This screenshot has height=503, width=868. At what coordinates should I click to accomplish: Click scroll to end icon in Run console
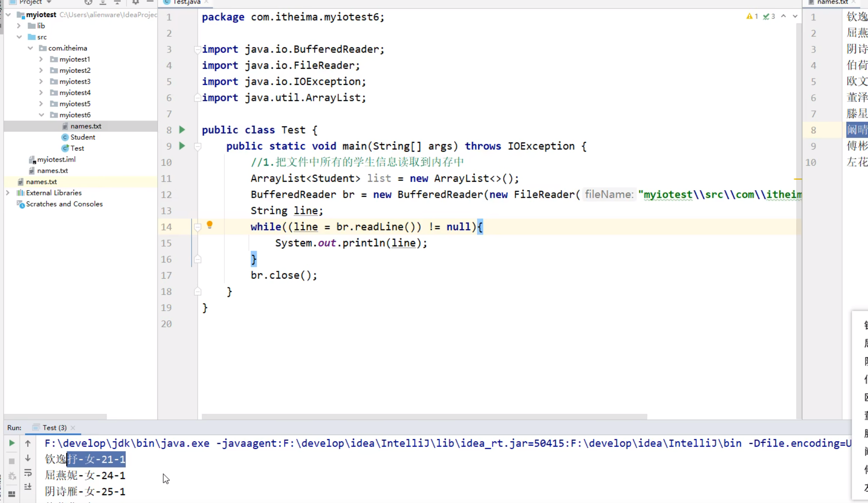point(28,487)
